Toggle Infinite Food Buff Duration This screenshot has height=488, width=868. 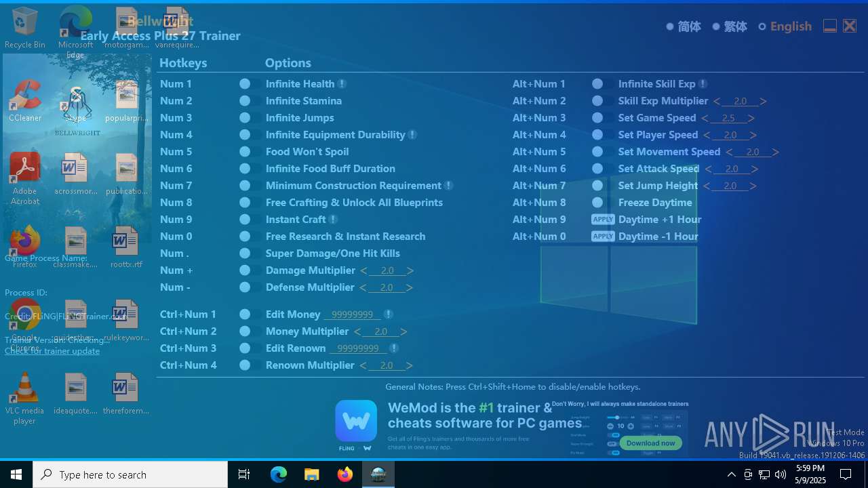click(x=250, y=169)
